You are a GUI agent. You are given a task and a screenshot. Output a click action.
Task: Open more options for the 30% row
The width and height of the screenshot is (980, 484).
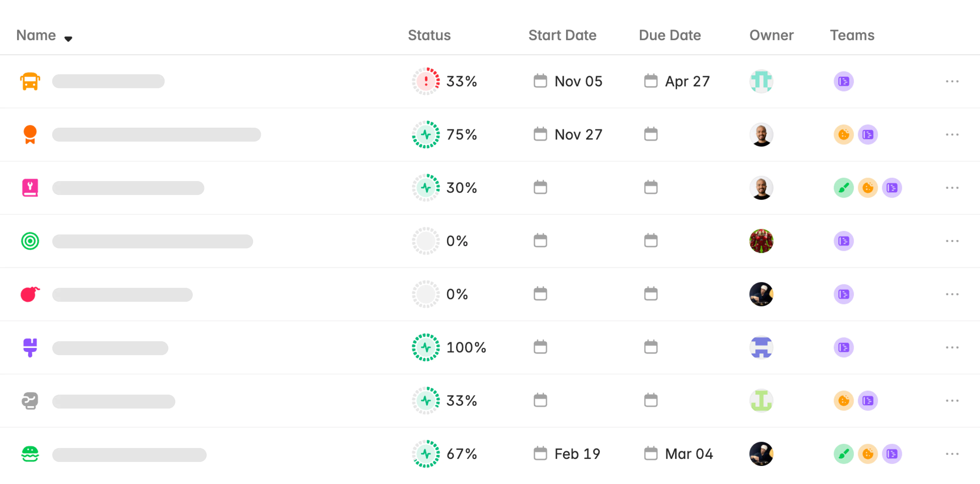coord(952,187)
